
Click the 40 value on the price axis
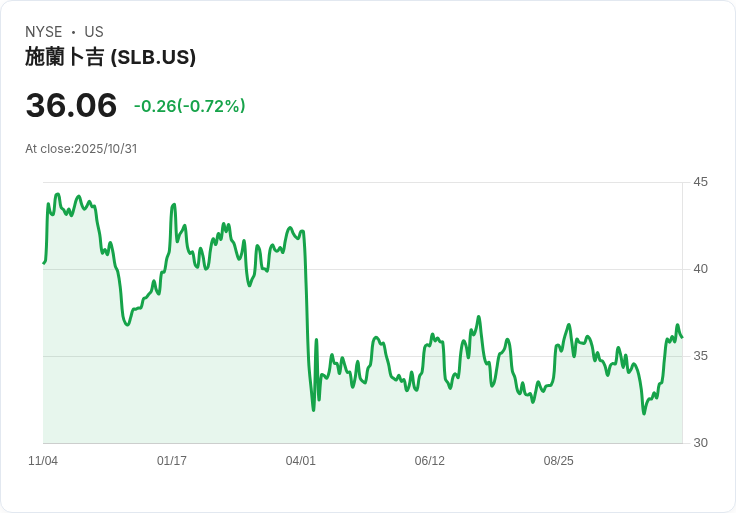pos(700,269)
